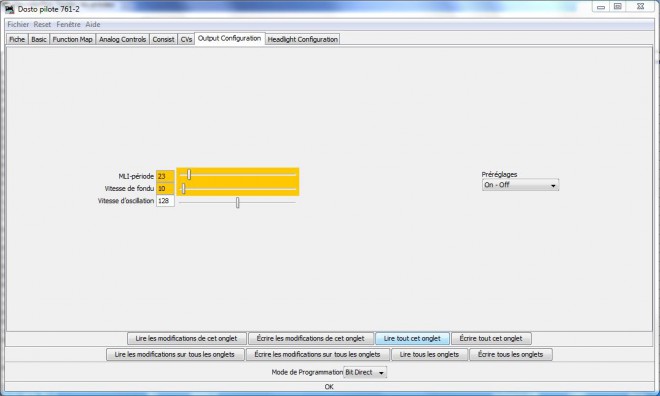This screenshot has width=660, height=396.
Task: Focus the MLI-période value field
Action: (x=165, y=176)
